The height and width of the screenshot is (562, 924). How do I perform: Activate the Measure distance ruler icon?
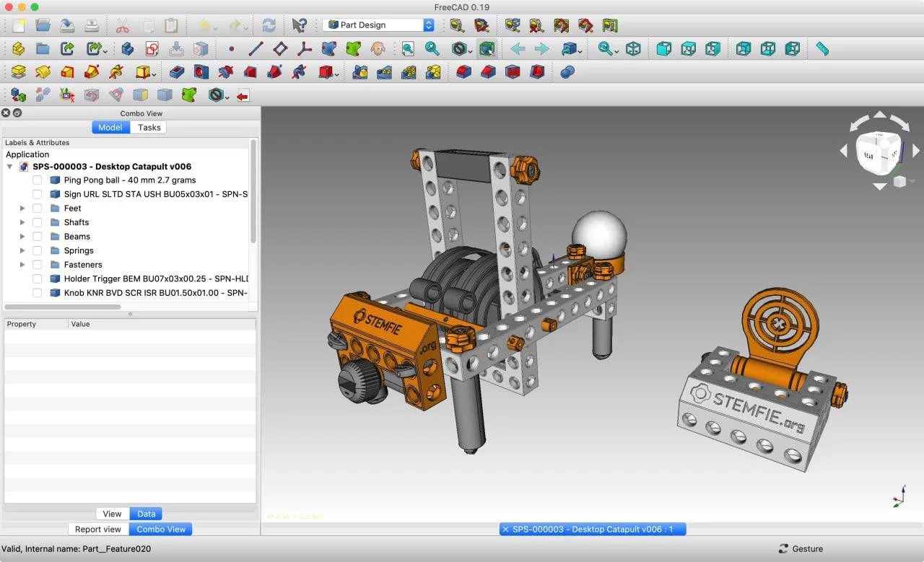click(822, 49)
